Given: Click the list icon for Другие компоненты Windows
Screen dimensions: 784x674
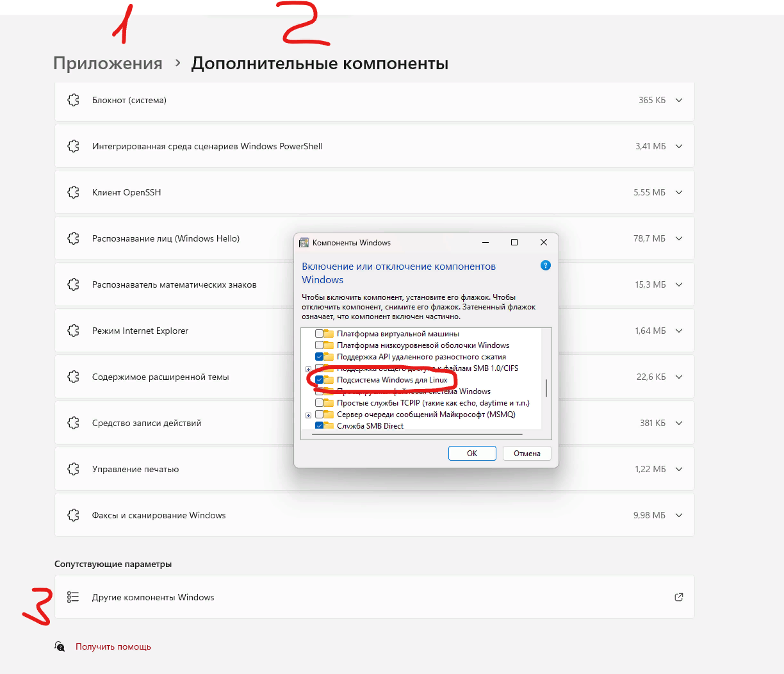Looking at the screenshot, I should click(x=74, y=597).
